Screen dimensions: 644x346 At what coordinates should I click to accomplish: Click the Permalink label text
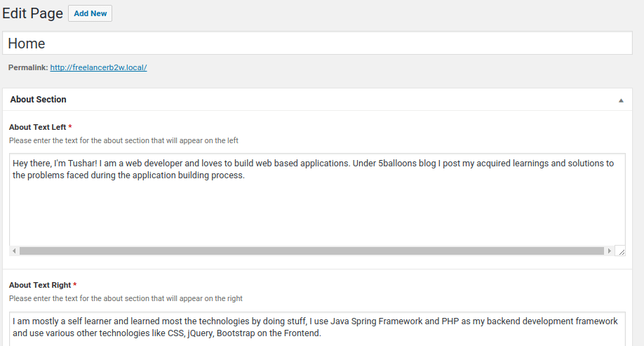pos(28,67)
